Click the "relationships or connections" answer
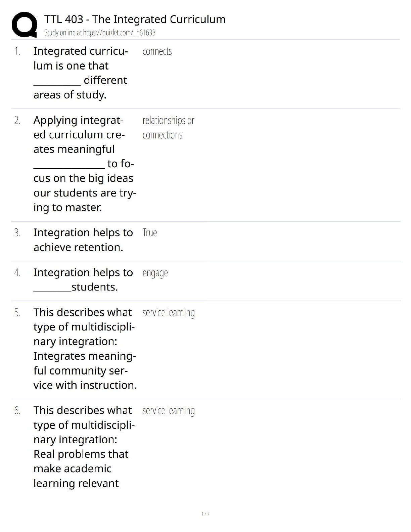Image resolution: width=411 pixels, height=532 pixels. coord(168,128)
